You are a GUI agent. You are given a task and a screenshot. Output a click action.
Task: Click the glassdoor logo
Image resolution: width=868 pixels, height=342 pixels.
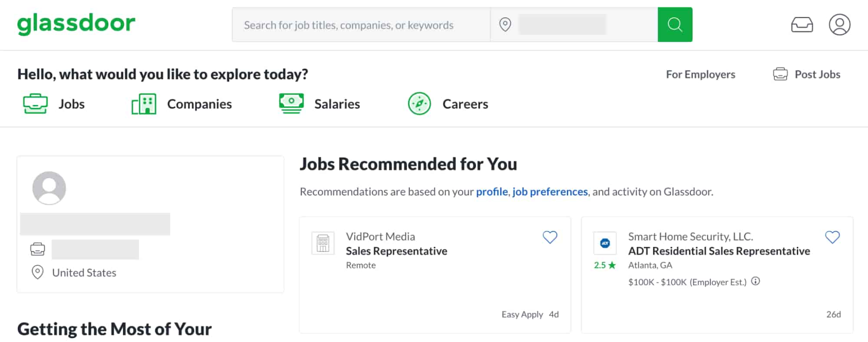tap(76, 23)
